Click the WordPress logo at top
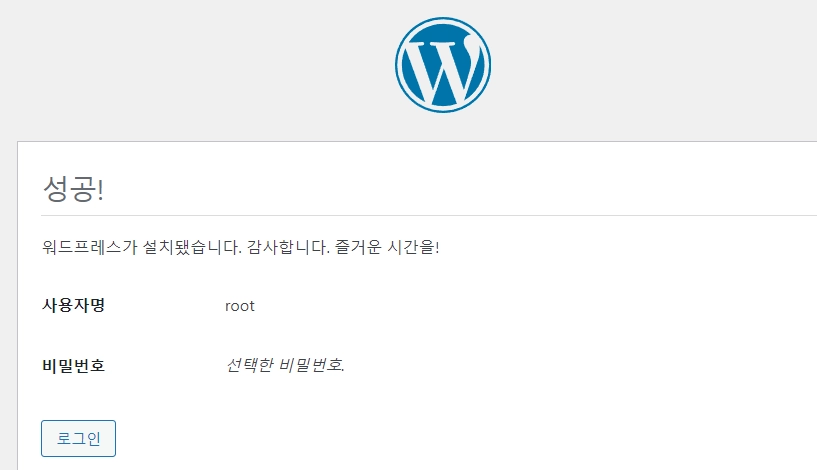 point(442,65)
